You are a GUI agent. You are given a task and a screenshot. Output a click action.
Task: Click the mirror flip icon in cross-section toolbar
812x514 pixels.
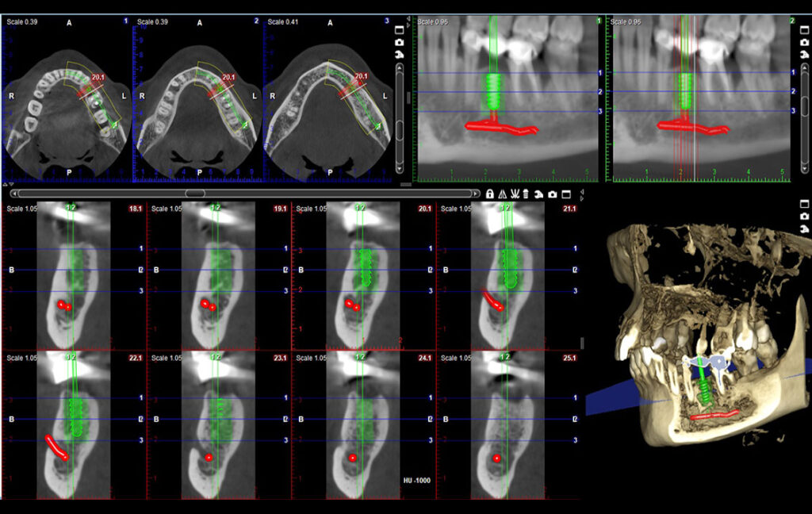[503, 194]
